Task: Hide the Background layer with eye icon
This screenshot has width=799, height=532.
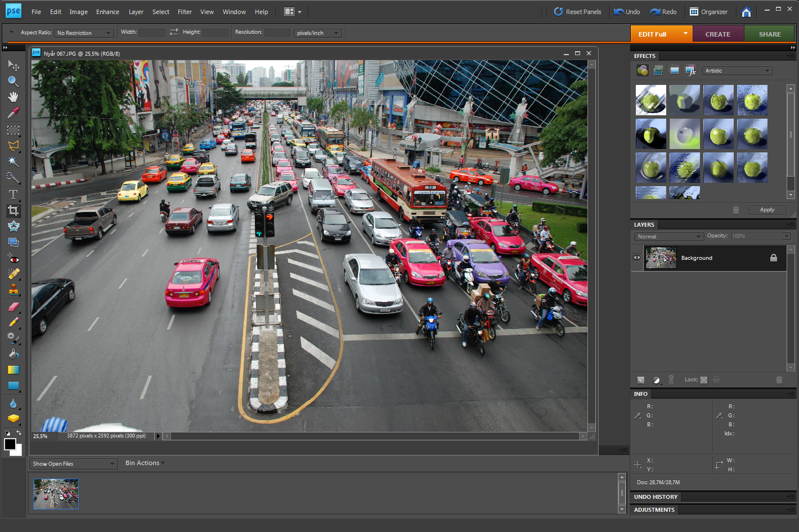Action: [x=637, y=258]
